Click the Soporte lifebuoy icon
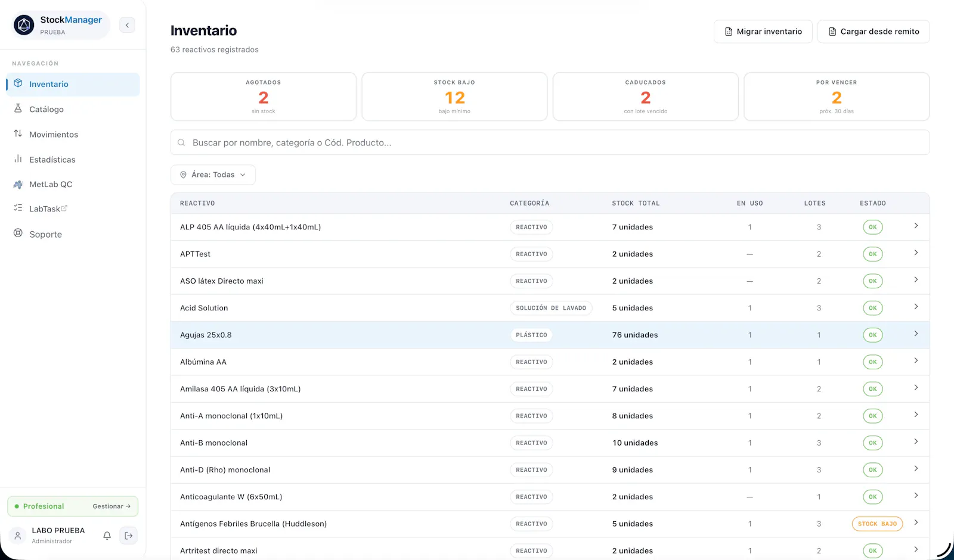 click(18, 234)
